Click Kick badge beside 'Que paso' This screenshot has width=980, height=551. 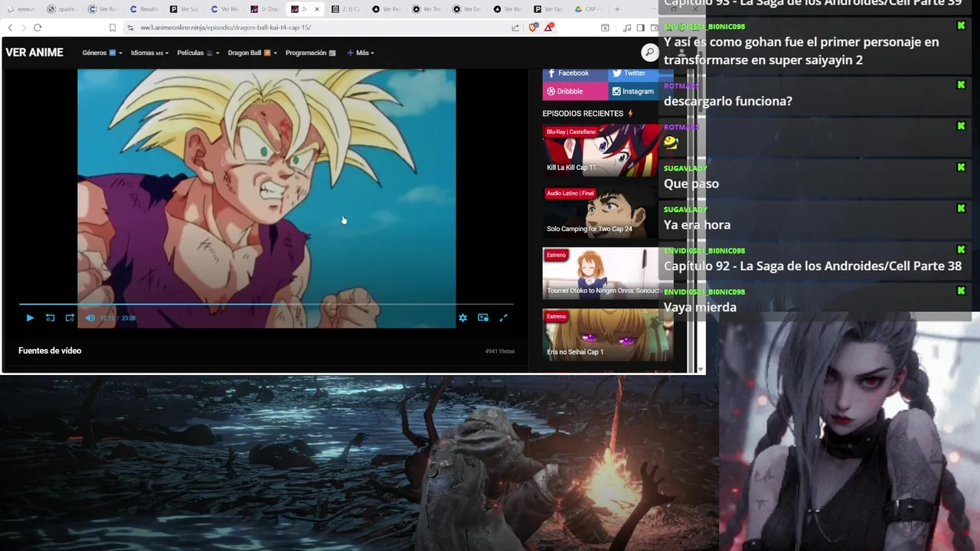tap(961, 167)
